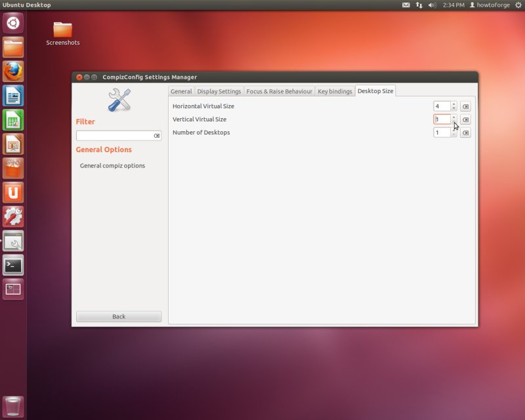Launch Firefox web browser
This screenshot has width=525, height=420.
pyautogui.click(x=13, y=72)
